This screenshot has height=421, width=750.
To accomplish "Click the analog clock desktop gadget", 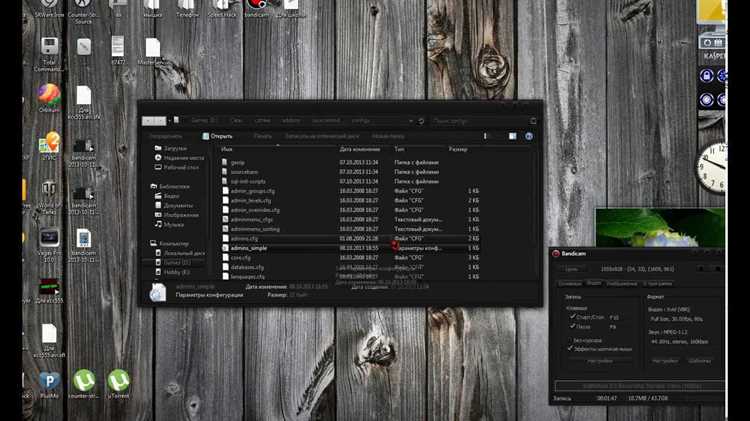I will 712,167.
